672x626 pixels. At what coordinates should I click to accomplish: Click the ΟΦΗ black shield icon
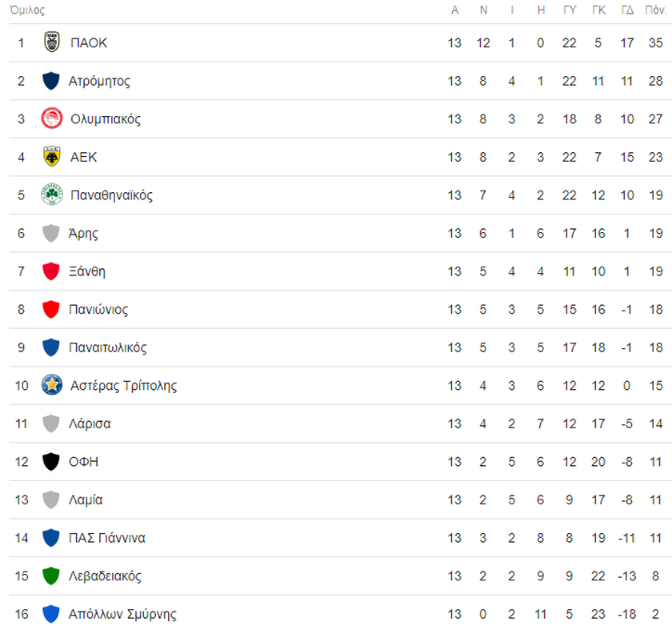click(x=51, y=462)
